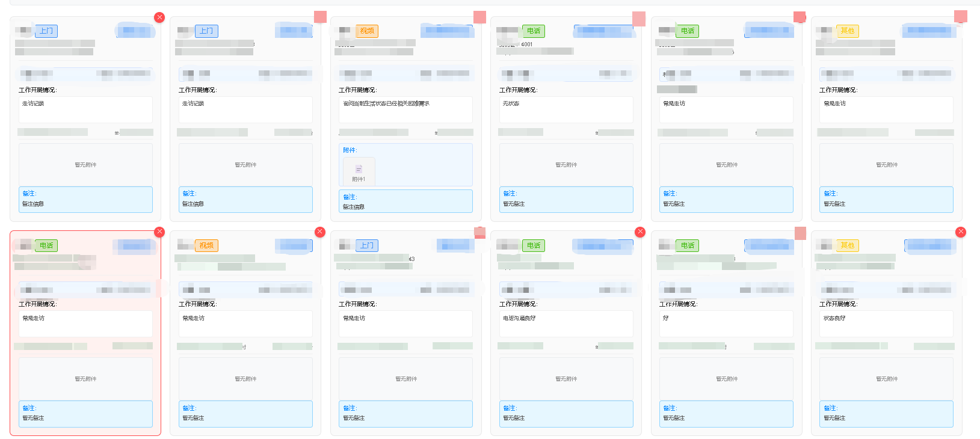Delete the card with the 状态良好 note
Viewport: 980px width, 439px height.
(961, 232)
